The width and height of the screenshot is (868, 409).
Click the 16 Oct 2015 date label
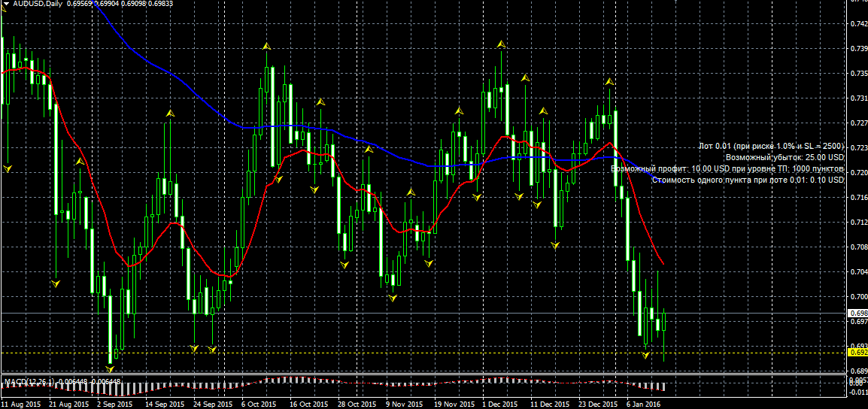[x=309, y=404]
